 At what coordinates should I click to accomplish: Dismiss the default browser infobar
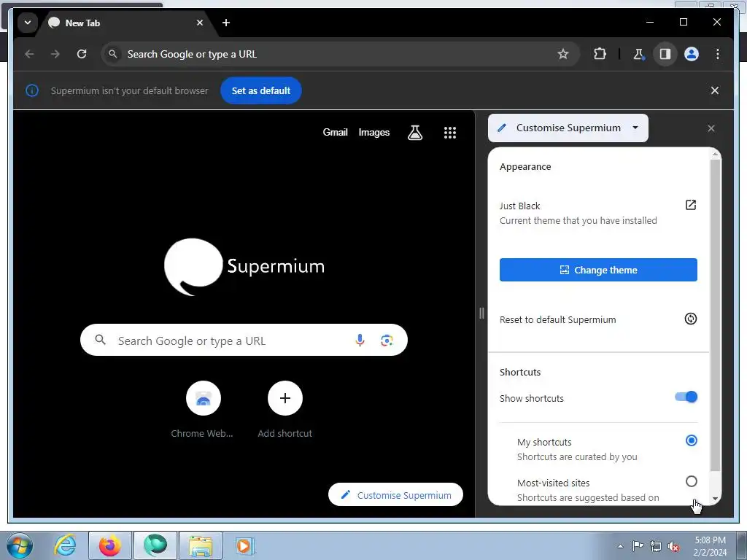(x=715, y=90)
